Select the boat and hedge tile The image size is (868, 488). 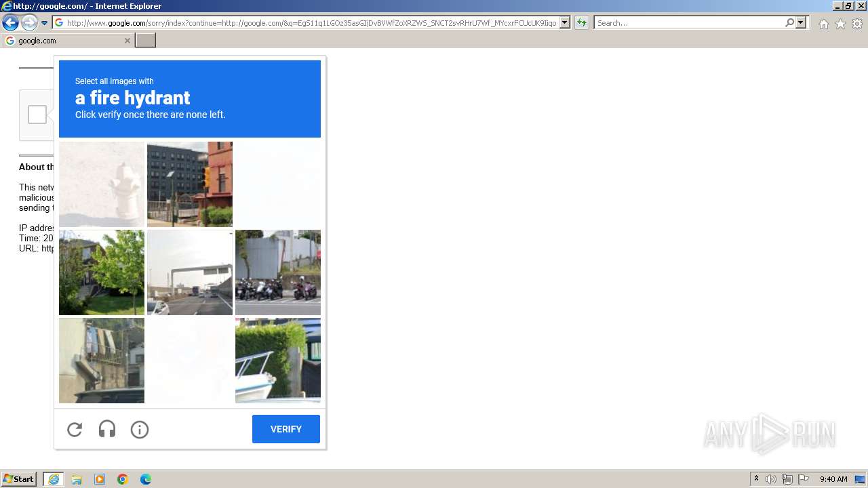click(278, 361)
